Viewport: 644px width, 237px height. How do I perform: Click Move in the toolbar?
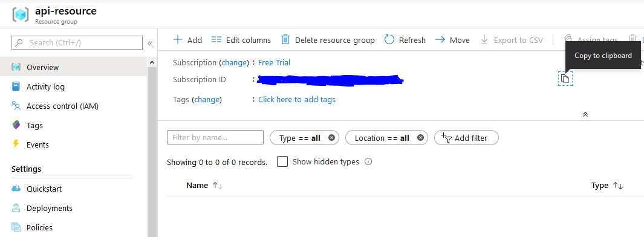452,40
